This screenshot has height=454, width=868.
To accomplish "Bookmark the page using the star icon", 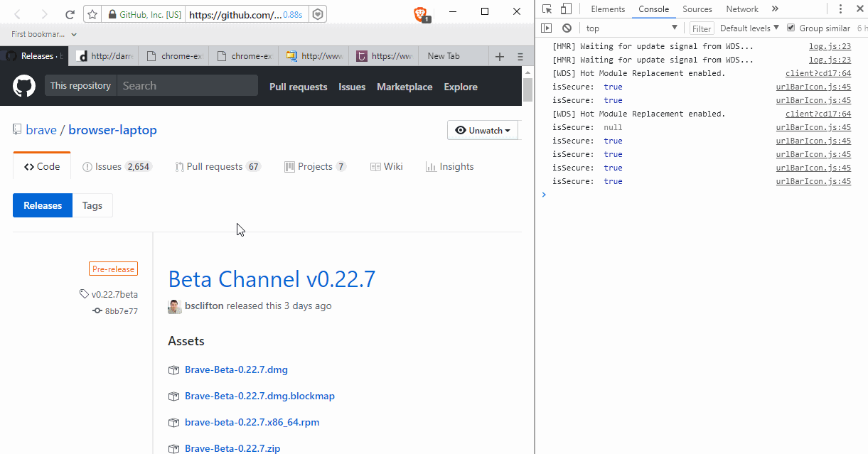I will 92,14.
